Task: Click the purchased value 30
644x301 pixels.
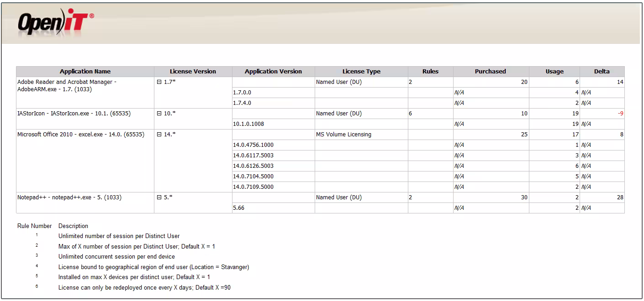Action: point(524,197)
